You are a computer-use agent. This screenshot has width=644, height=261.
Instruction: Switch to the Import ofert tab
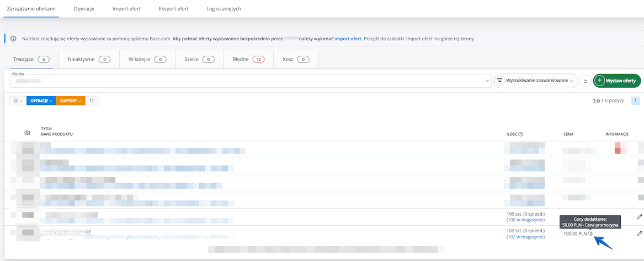(x=126, y=9)
